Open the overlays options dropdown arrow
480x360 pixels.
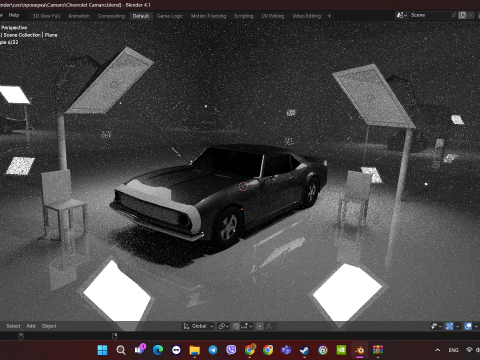pos(476,326)
